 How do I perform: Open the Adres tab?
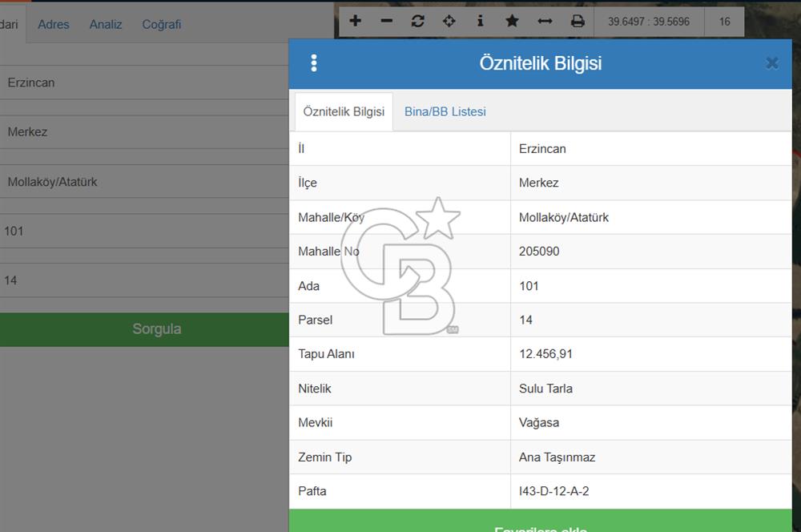(54, 25)
